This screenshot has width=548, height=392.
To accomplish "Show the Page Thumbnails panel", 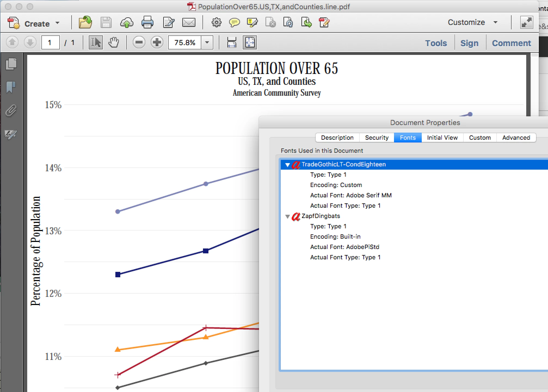I will coord(11,64).
